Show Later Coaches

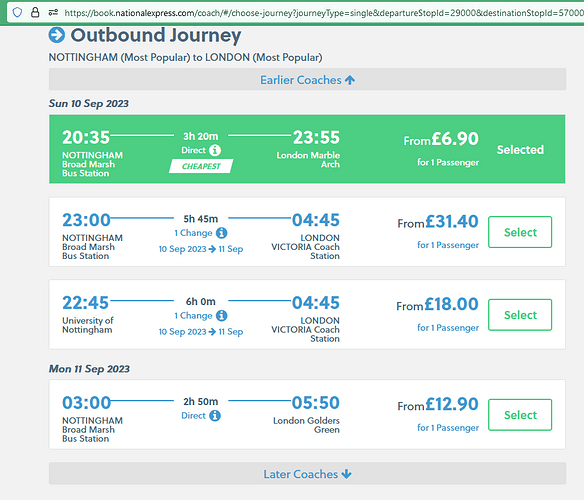pyautogui.click(x=307, y=474)
